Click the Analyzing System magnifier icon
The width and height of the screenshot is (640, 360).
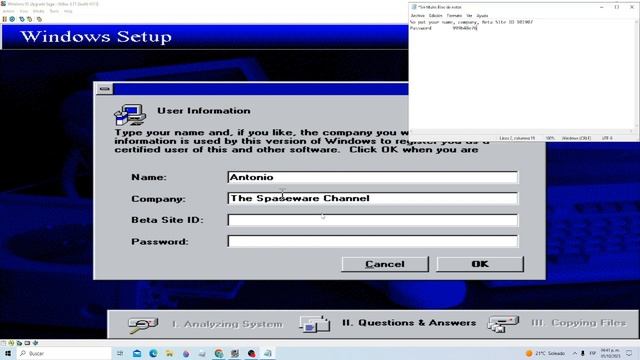[142, 325]
